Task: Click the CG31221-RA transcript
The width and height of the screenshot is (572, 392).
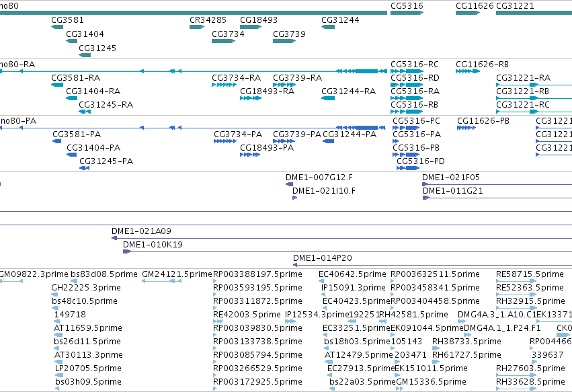Action: pos(534,85)
